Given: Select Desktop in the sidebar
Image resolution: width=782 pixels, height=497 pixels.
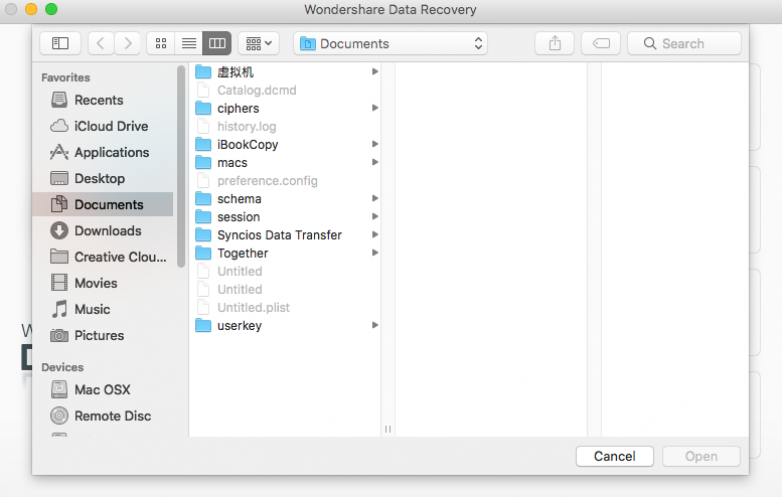Looking at the screenshot, I should pos(105,178).
